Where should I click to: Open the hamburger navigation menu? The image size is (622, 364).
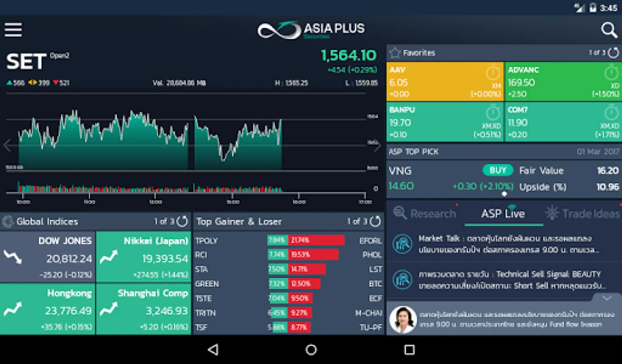[13, 30]
